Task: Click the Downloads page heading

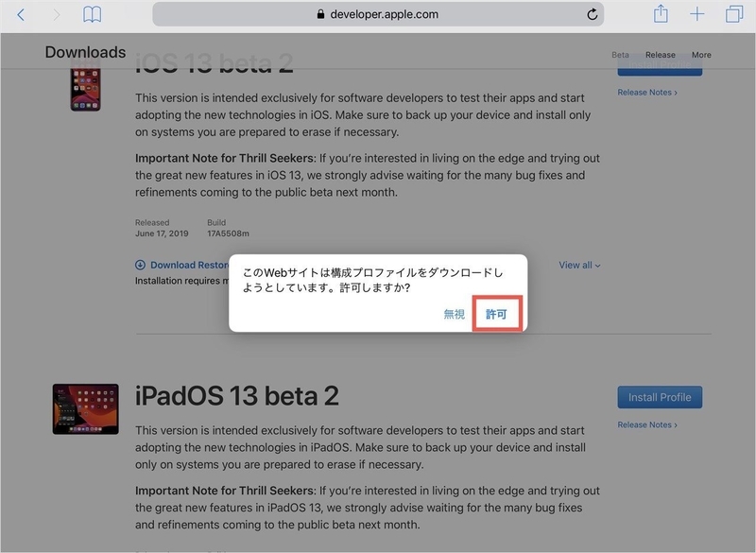Action: coord(85,52)
